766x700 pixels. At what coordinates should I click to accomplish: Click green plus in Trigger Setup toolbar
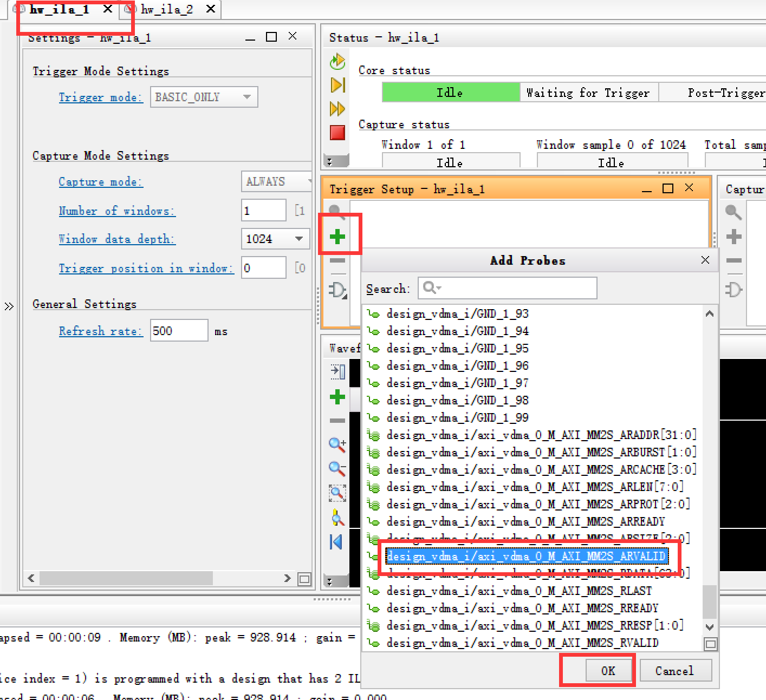click(x=337, y=236)
